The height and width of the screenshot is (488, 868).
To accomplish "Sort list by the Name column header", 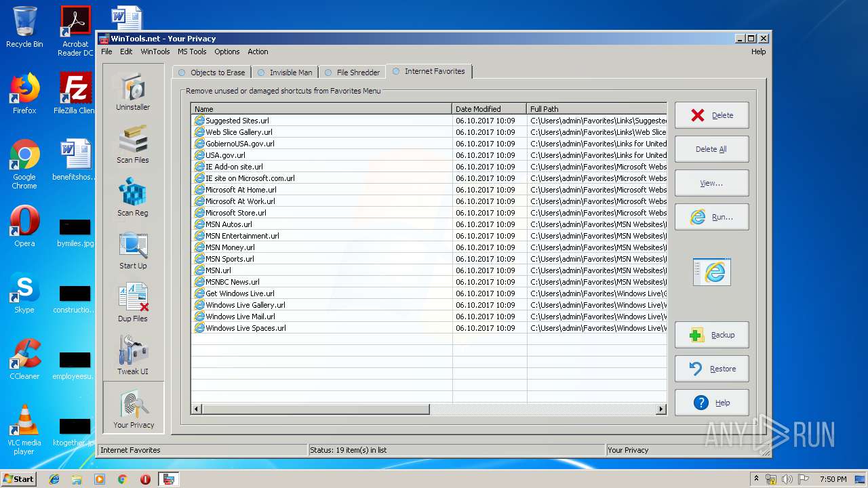I will [321, 108].
